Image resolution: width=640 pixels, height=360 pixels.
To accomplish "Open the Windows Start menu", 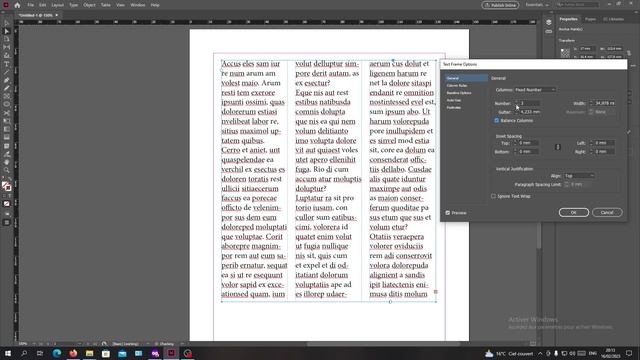I will 8,353.
